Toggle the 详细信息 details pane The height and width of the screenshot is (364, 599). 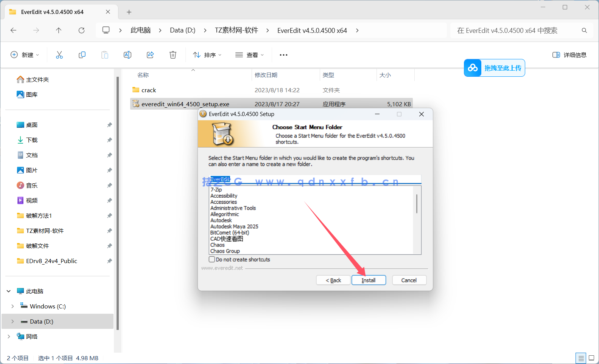pyautogui.click(x=569, y=55)
